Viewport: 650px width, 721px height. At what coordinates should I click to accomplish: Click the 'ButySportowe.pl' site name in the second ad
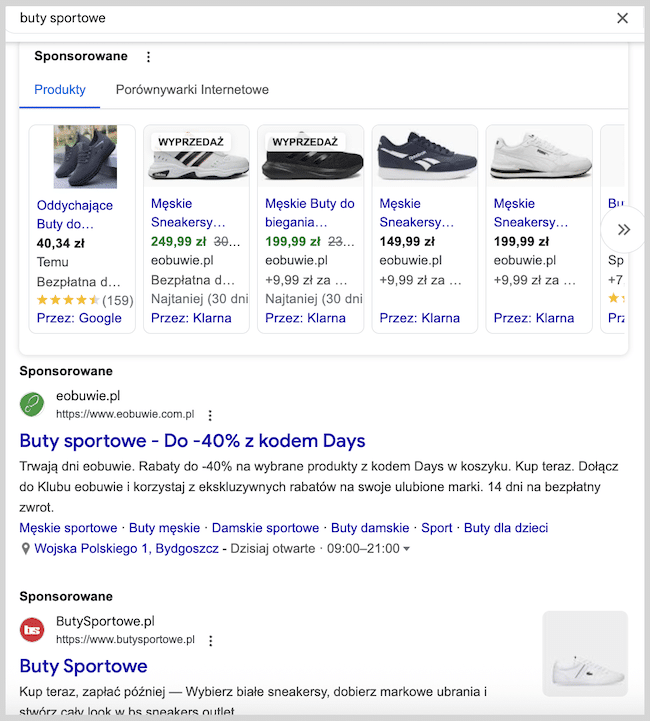(x=105, y=621)
